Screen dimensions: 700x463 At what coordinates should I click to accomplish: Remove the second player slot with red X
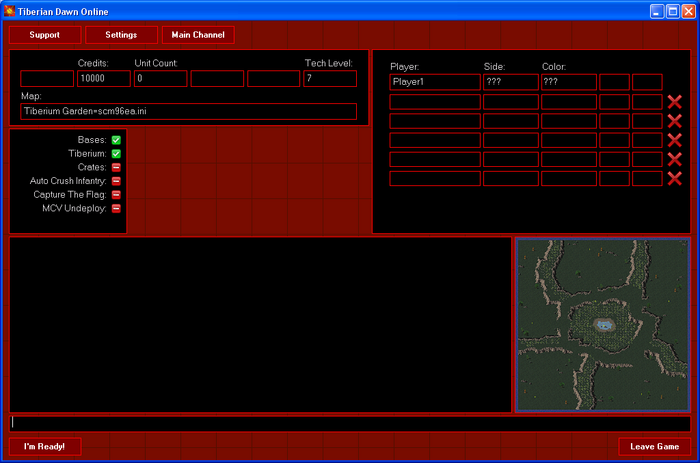pyautogui.click(x=675, y=102)
